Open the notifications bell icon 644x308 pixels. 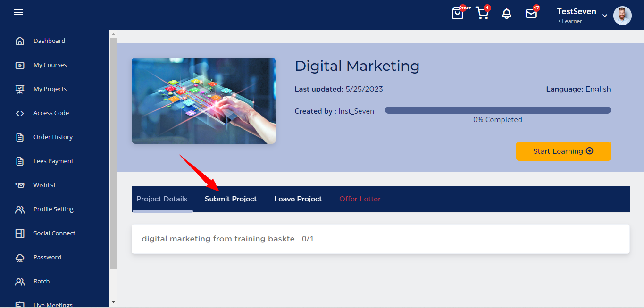[507, 14]
